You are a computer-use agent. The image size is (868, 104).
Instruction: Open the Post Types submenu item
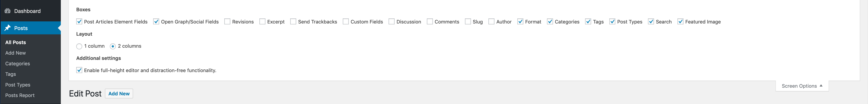tap(18, 85)
